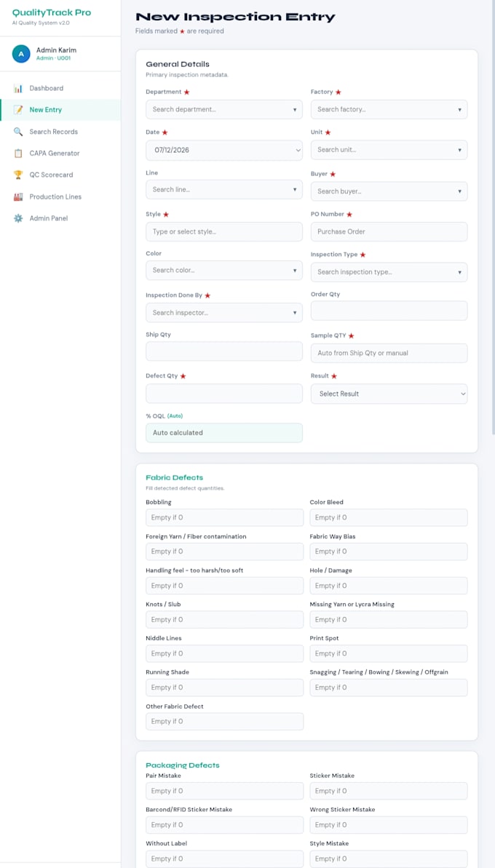Click the Fabric Way Bias input

point(389,552)
